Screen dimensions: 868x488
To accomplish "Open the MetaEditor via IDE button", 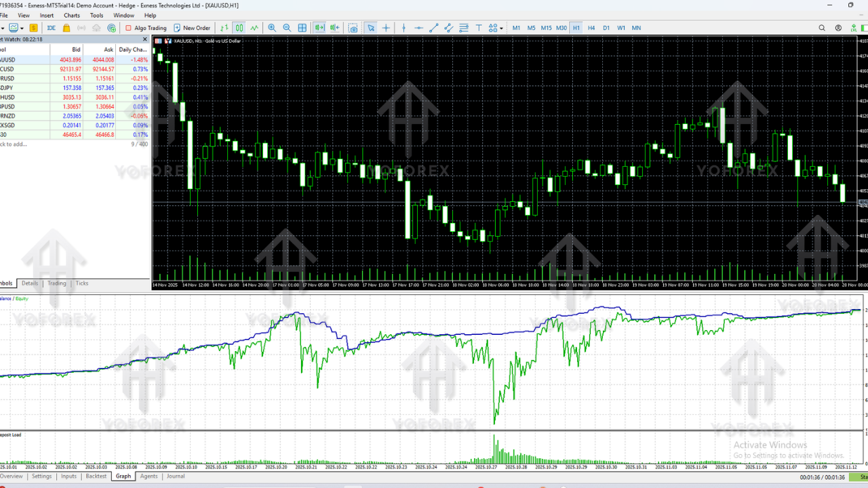I will (50, 28).
